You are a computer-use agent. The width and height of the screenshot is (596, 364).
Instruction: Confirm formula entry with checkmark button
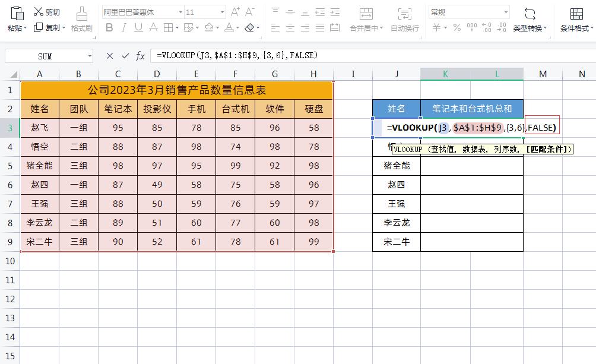click(125, 56)
